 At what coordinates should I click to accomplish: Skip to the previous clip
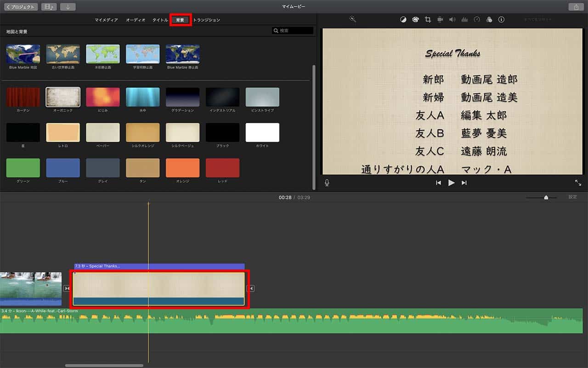coord(439,183)
